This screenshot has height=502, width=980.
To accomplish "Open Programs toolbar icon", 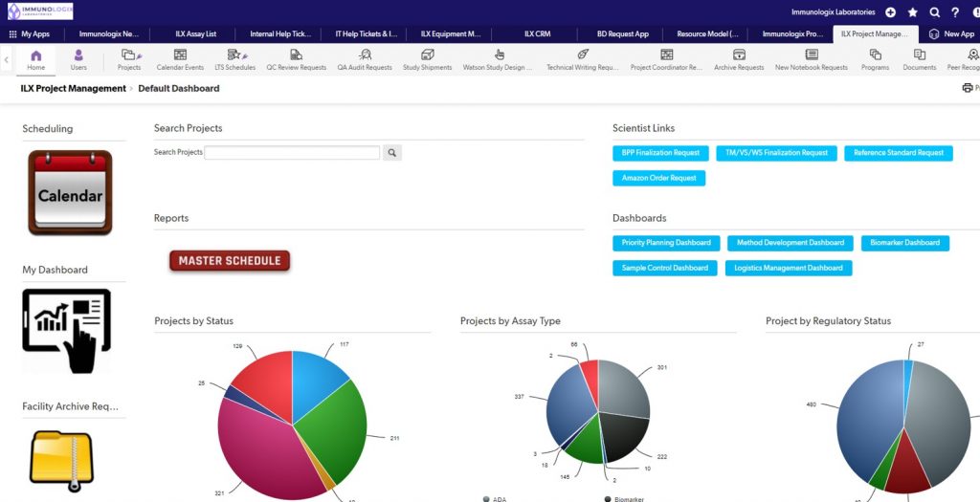I will [x=875, y=60].
